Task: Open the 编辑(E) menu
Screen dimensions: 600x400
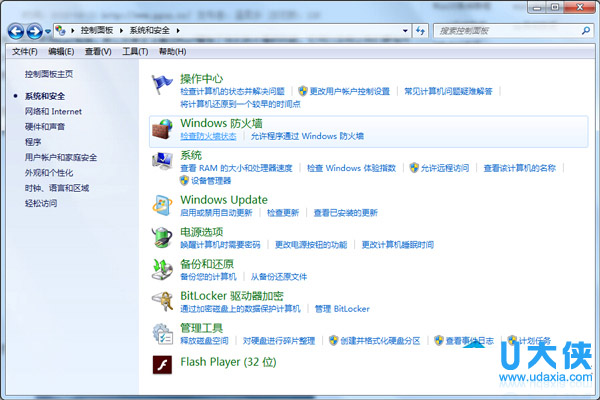Action: [x=61, y=51]
